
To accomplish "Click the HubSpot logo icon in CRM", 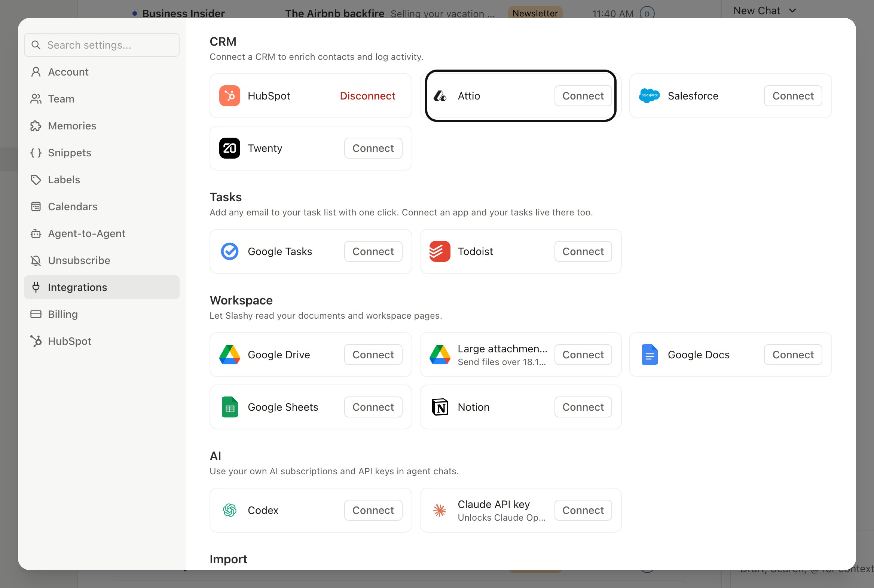I will coord(230,96).
